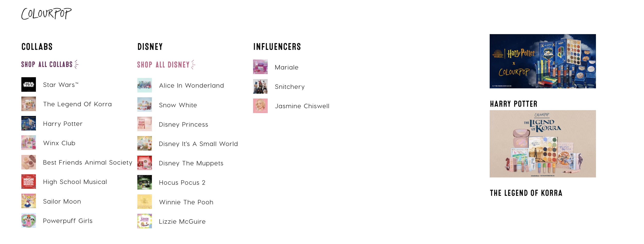Open the Legend of Korra promo image

(x=543, y=144)
